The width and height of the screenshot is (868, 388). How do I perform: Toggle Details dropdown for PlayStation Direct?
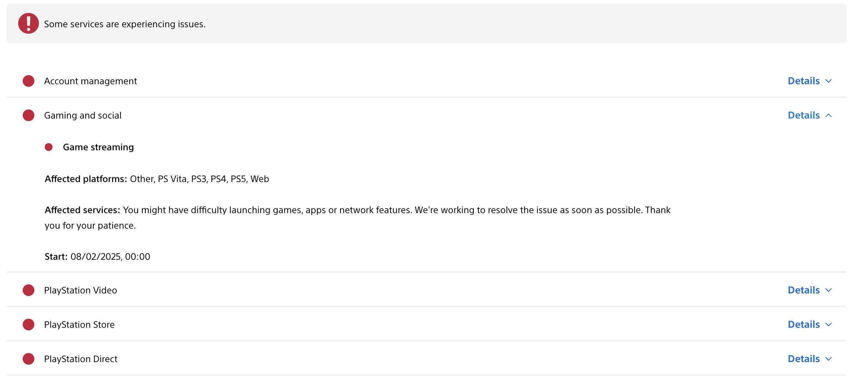tap(809, 359)
